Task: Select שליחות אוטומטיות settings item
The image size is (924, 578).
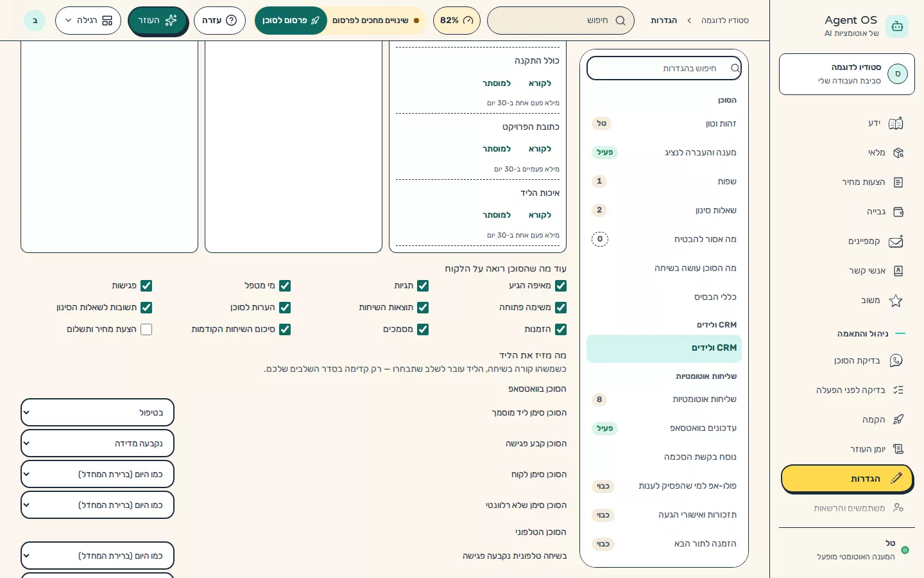Action: tap(664, 399)
